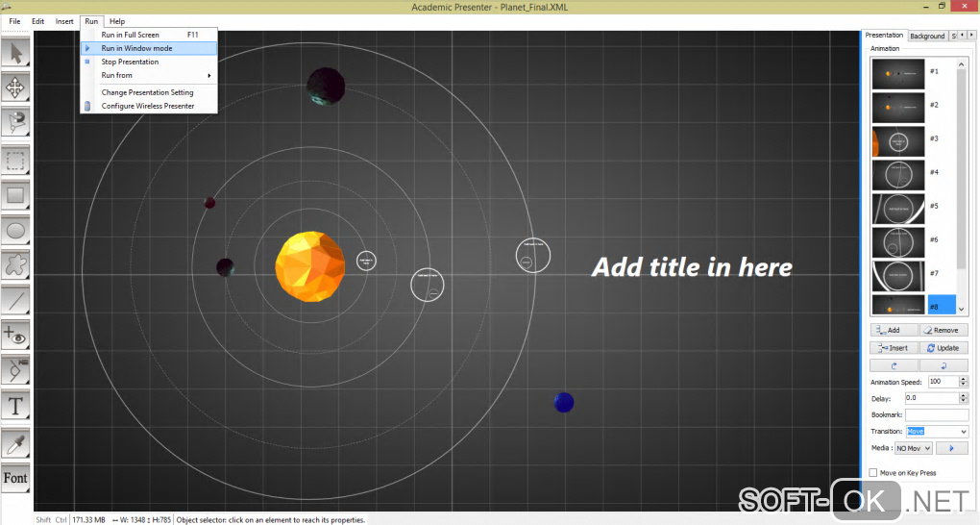Viewport: 980px width, 525px height.
Task: Select animation thumbnail #5
Action: pyautogui.click(x=898, y=209)
